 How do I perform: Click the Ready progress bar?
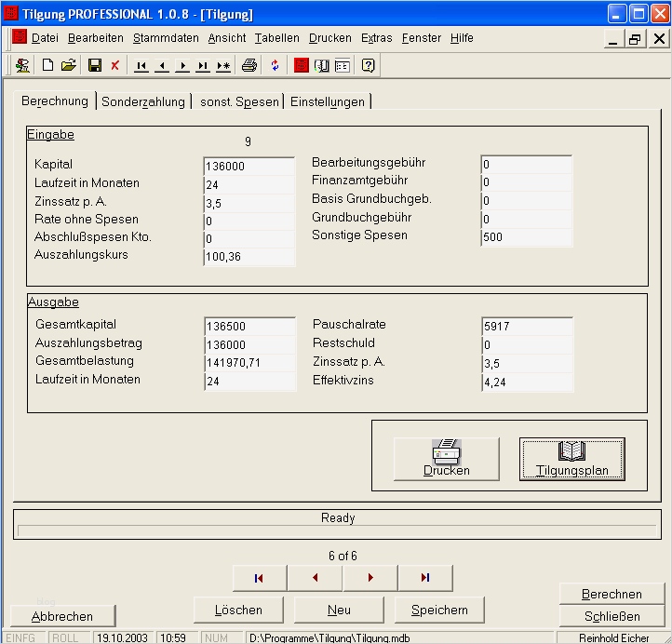point(337,530)
